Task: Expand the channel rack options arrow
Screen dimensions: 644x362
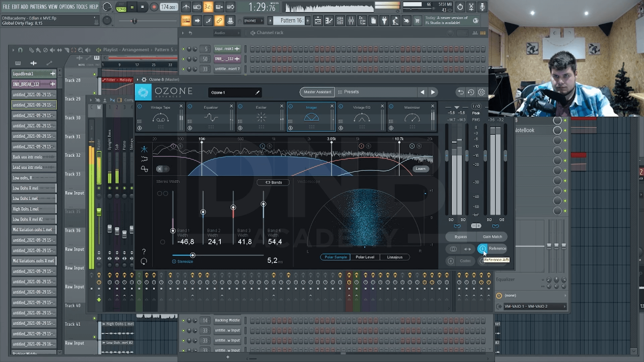Action: [x=183, y=33]
